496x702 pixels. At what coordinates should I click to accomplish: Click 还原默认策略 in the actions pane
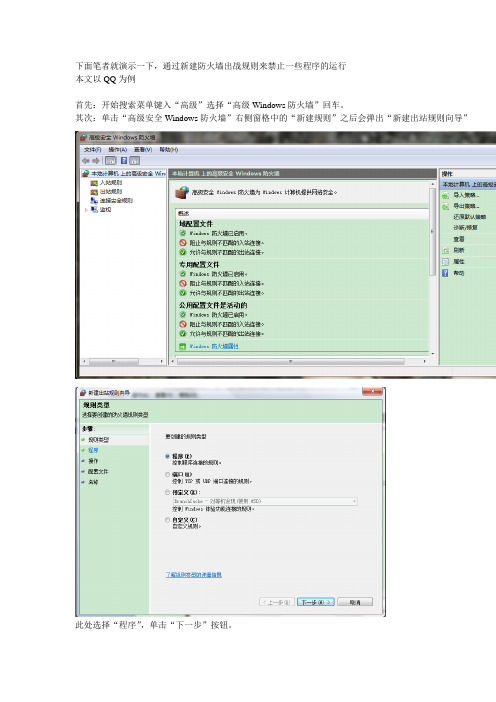470,217
